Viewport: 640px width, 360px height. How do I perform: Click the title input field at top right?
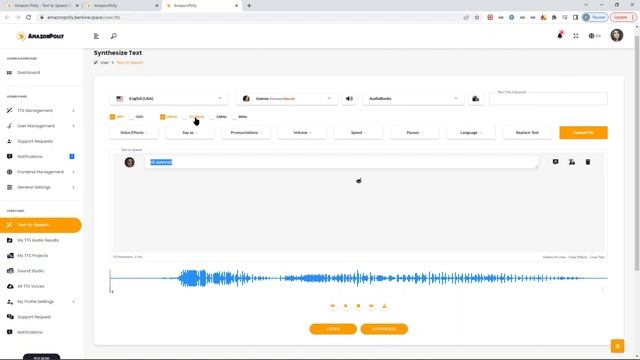(x=548, y=98)
